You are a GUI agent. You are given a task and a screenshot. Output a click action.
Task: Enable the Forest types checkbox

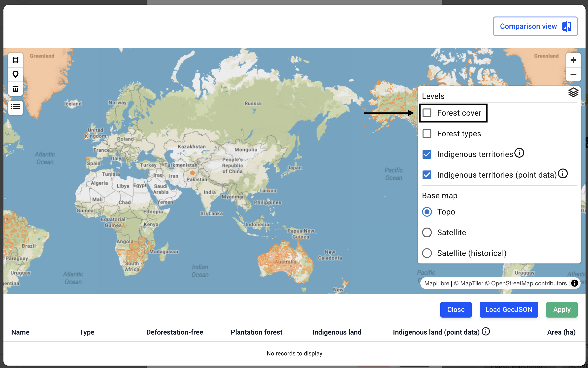click(x=427, y=134)
